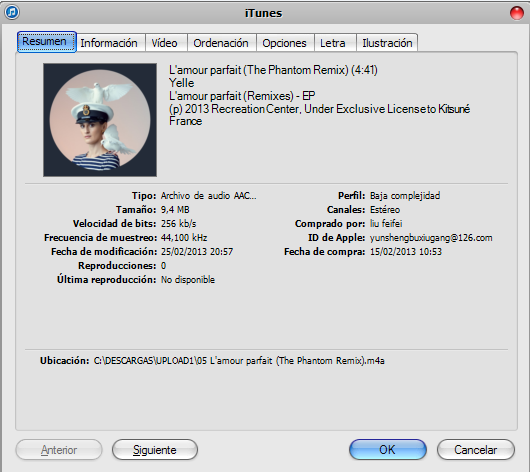Click the Perfil value Baja complejidad

405,196
